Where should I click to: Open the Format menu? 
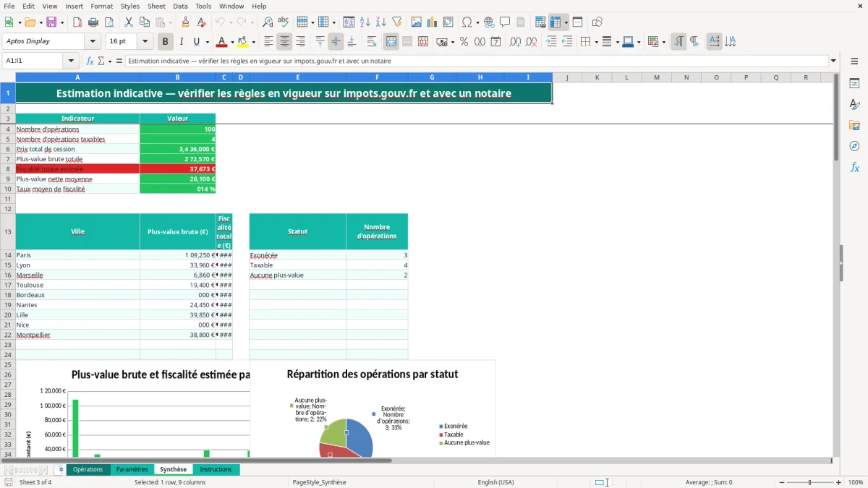coord(101,6)
